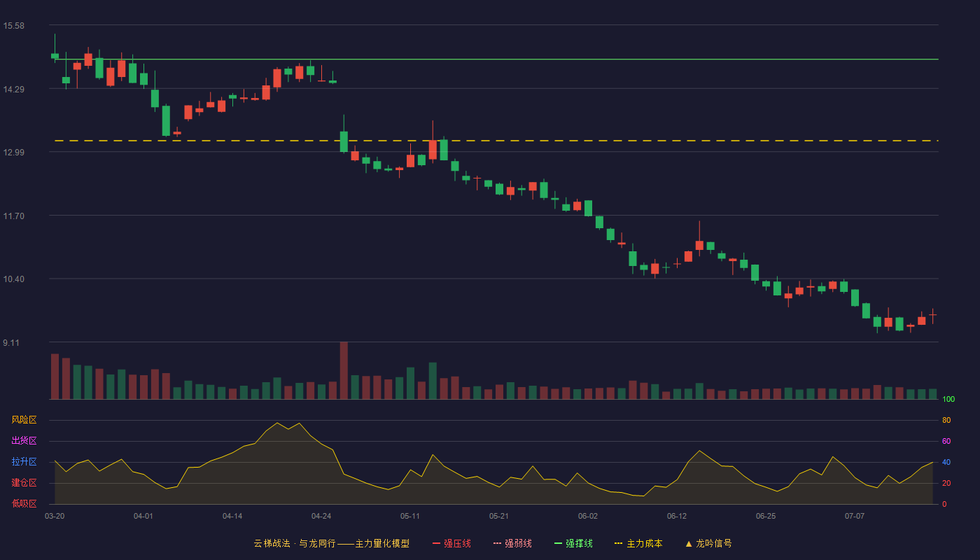Toggle the 龙吟信号 triangle legend item
This screenshot has width=980, height=560.
708,543
